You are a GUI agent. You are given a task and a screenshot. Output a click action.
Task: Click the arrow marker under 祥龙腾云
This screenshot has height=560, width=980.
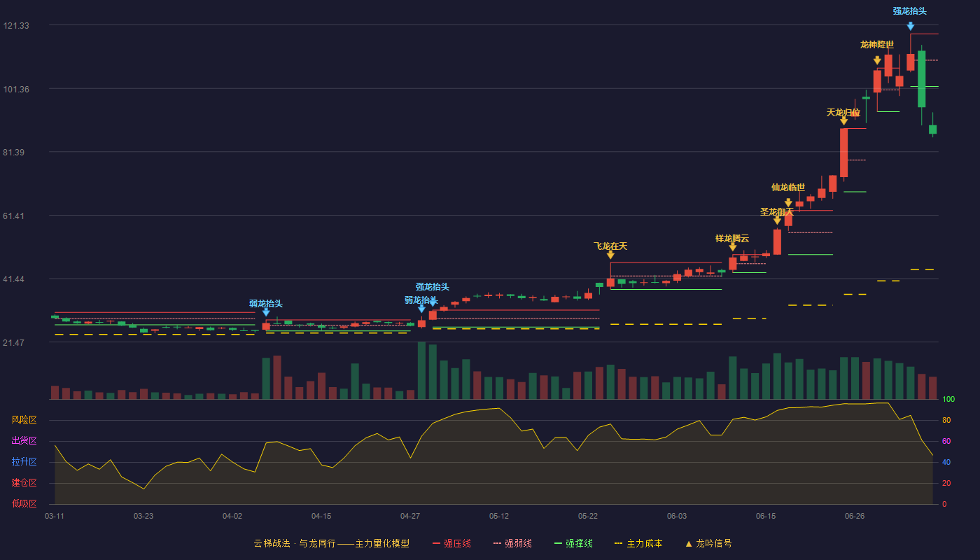click(733, 246)
